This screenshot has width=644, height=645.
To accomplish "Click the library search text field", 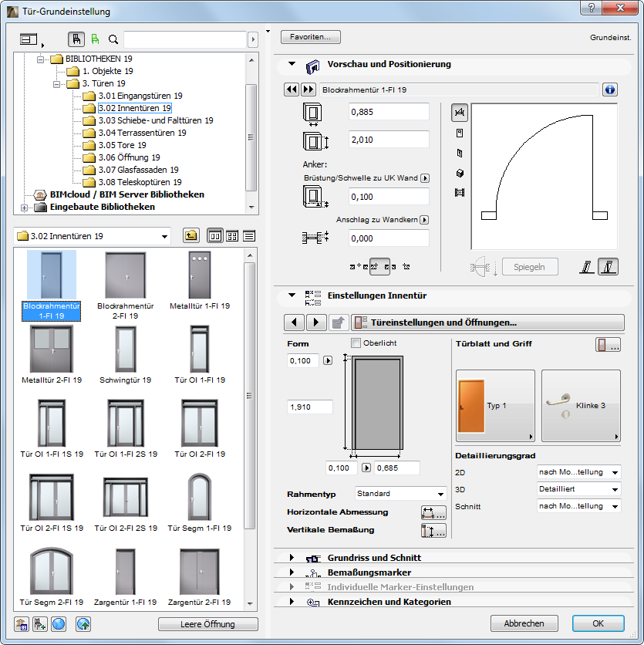I will point(185,39).
